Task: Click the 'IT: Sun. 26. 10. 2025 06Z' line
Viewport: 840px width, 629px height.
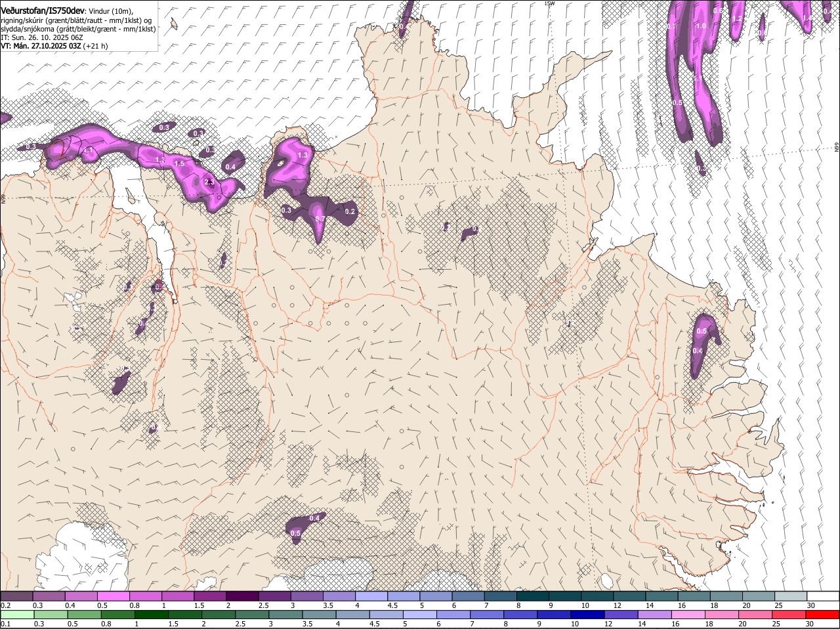Action: [41, 37]
